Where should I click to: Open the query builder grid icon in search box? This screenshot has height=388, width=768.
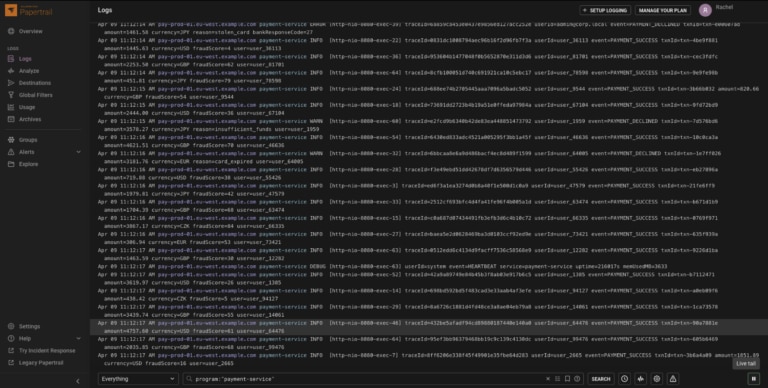[557, 379]
